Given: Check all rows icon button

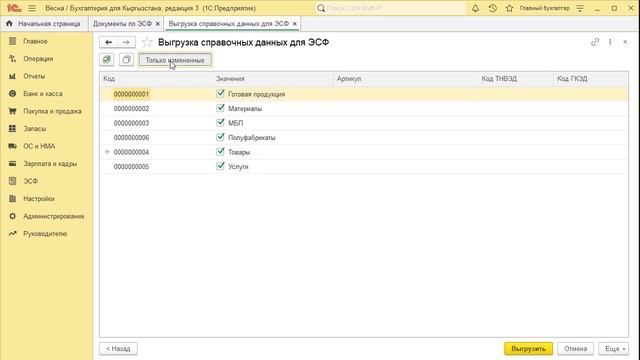Looking at the screenshot, I should (x=107, y=60).
